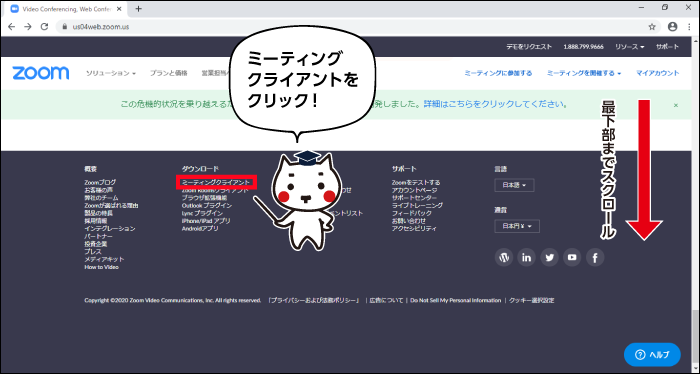The image size is (700, 374).
Task: Click the ブラウザ拡張機能 footer link
Action: (204, 198)
